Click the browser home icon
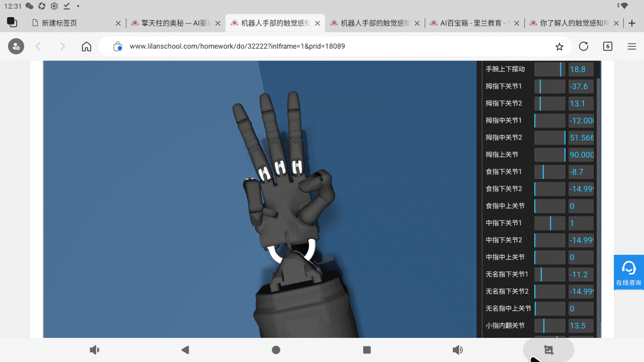 coord(87,46)
